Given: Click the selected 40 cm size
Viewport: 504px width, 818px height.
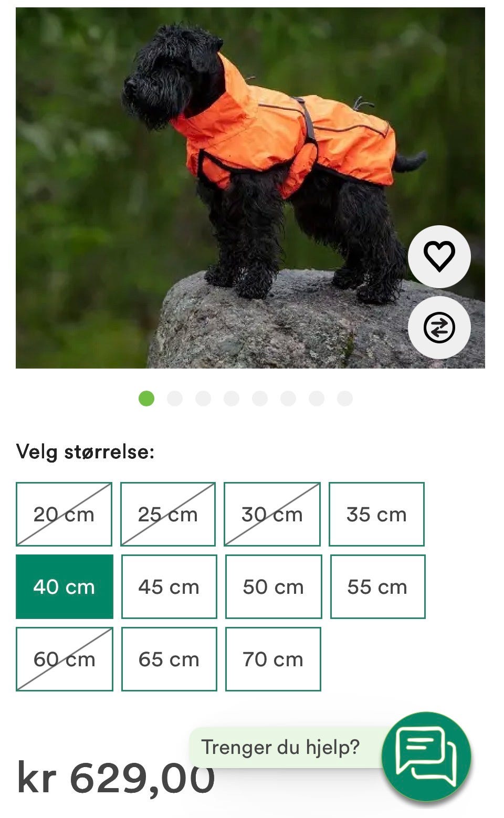Looking at the screenshot, I should [x=65, y=586].
